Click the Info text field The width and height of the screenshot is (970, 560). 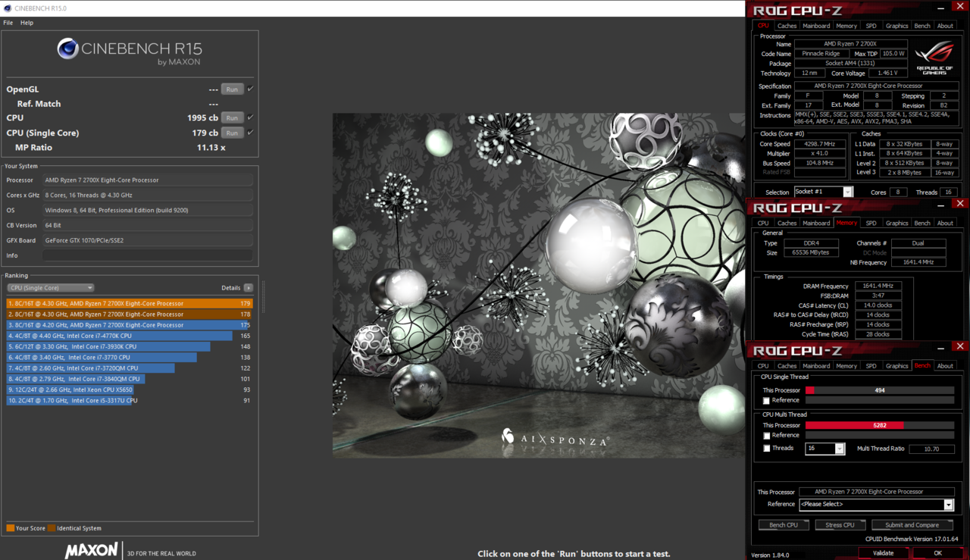148,255
